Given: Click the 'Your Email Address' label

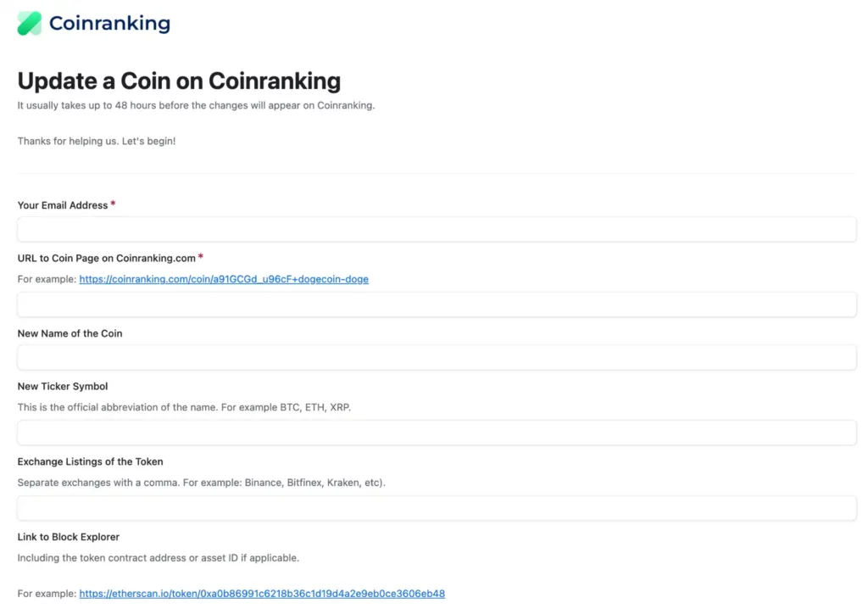Looking at the screenshot, I should pyautogui.click(x=63, y=205).
